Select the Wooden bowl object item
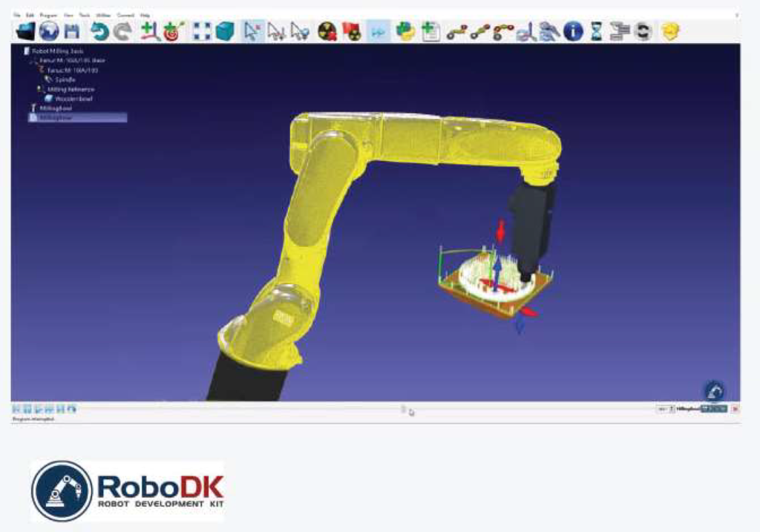Screen dimensions: 760x532 pyautogui.click(x=68, y=99)
